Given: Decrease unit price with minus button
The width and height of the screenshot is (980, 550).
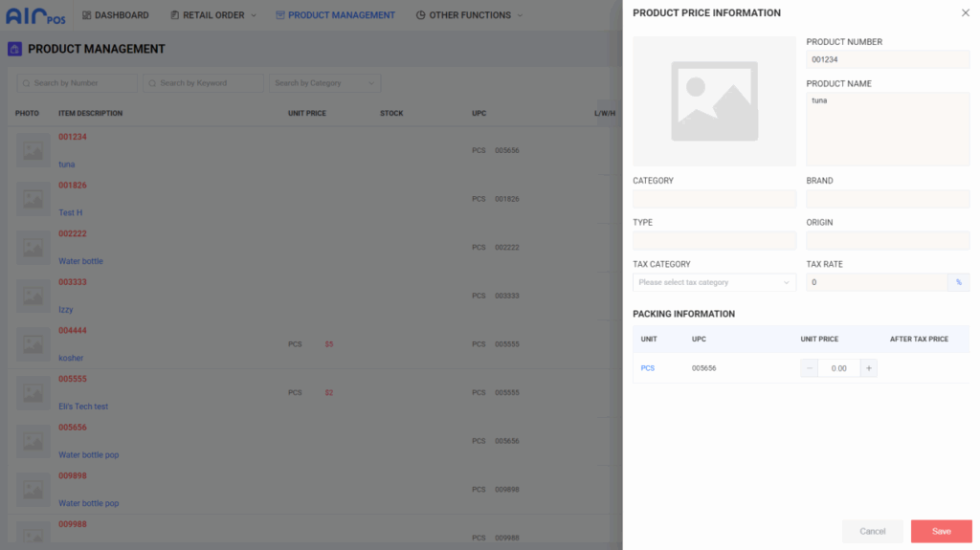Looking at the screenshot, I should (x=810, y=368).
